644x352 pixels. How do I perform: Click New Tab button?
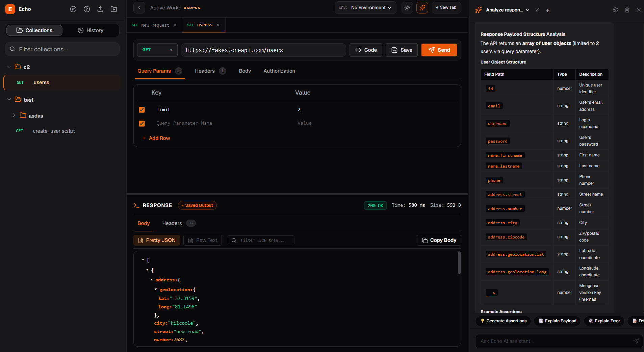446,7
